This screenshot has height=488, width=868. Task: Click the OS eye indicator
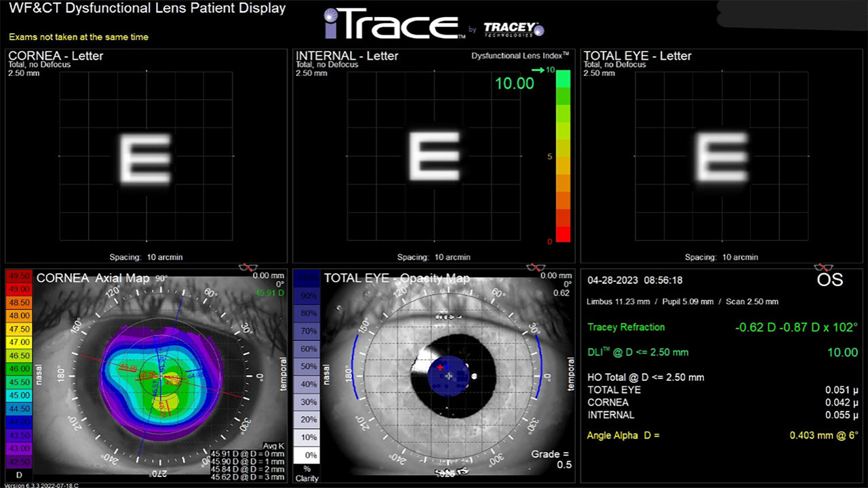click(x=829, y=280)
